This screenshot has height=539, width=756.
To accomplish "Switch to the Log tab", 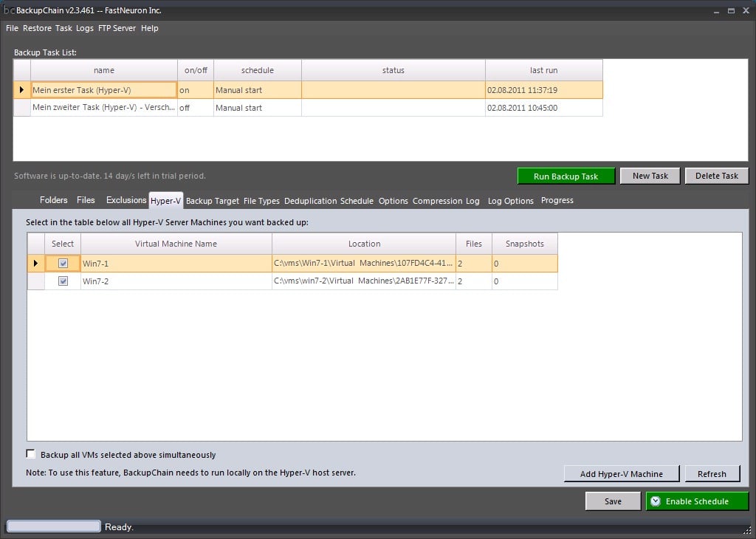I will (x=472, y=201).
